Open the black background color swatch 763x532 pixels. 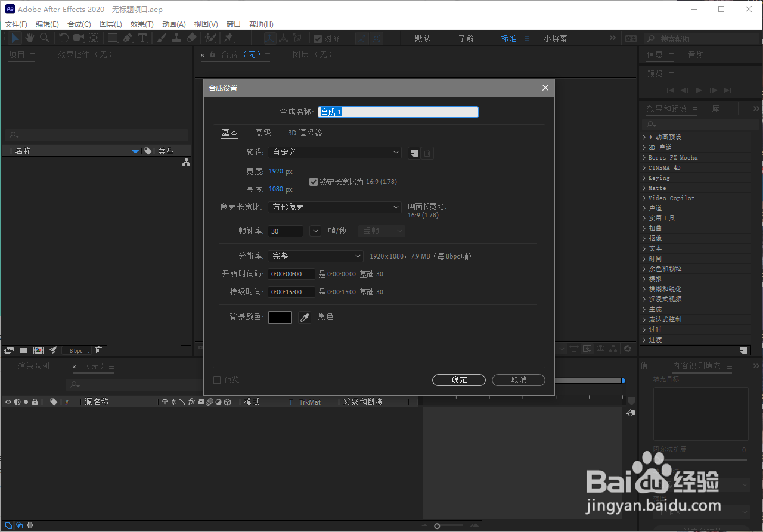280,318
